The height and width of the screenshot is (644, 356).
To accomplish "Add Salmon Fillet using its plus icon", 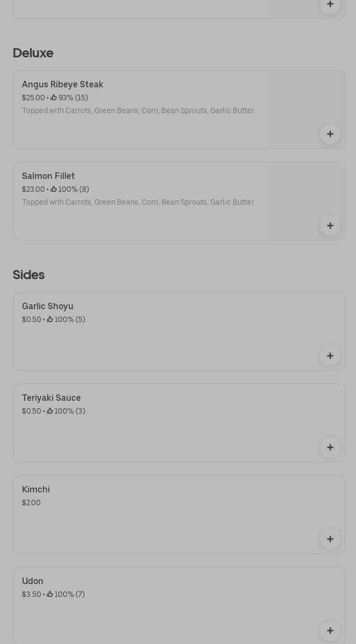I will click(330, 226).
